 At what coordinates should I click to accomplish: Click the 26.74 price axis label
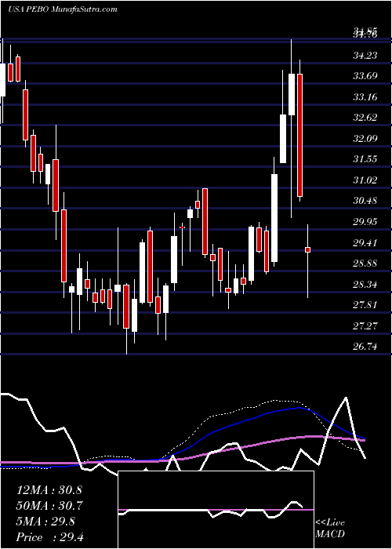click(x=365, y=347)
